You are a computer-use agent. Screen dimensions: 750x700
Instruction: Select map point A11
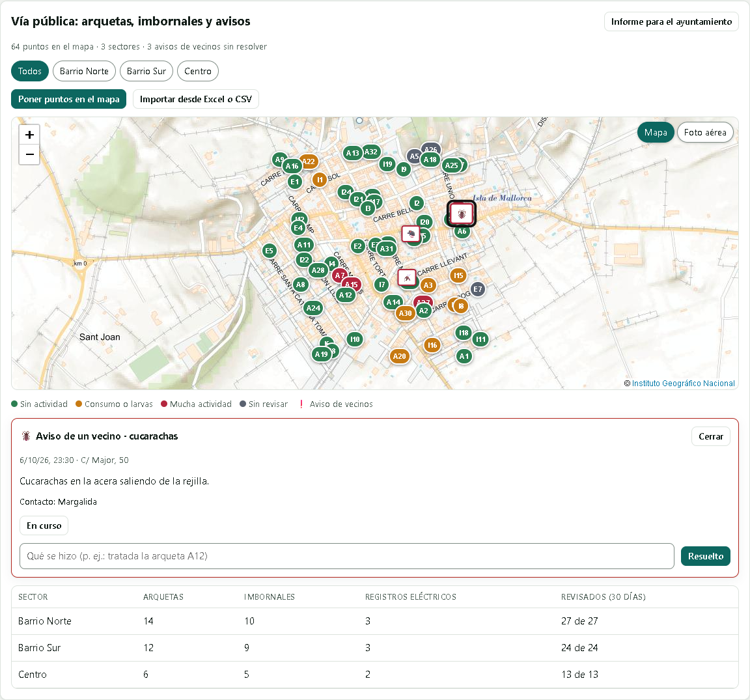click(x=304, y=245)
